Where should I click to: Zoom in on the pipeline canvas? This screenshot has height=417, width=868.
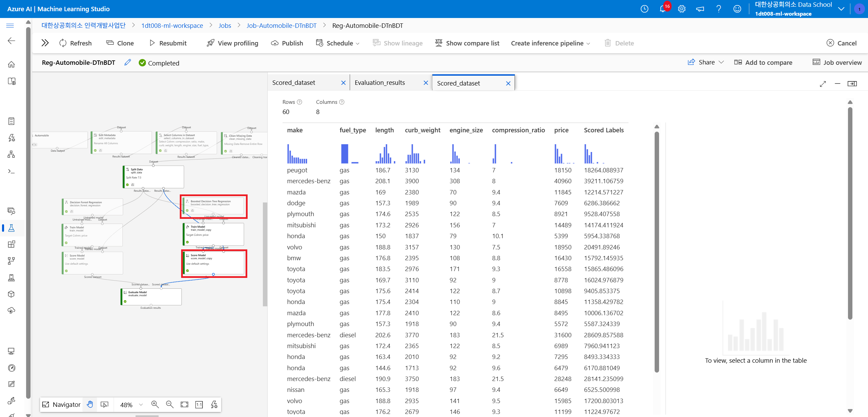click(x=155, y=404)
